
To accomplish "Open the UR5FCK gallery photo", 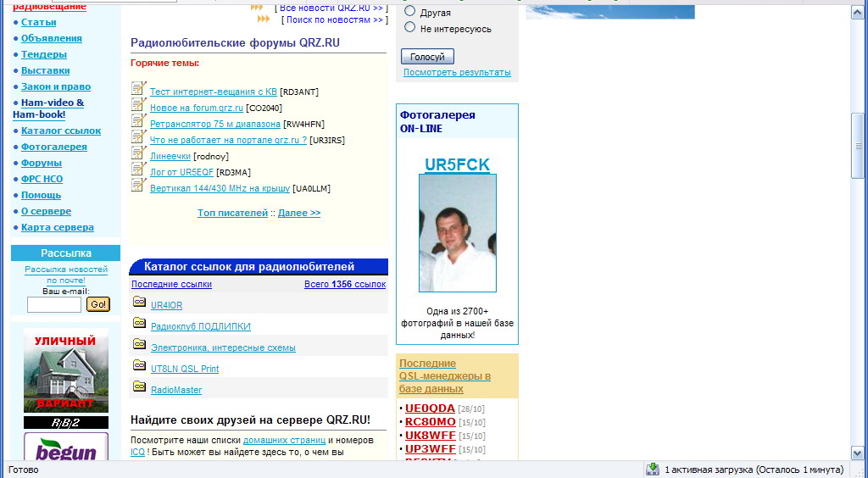I will (x=457, y=233).
